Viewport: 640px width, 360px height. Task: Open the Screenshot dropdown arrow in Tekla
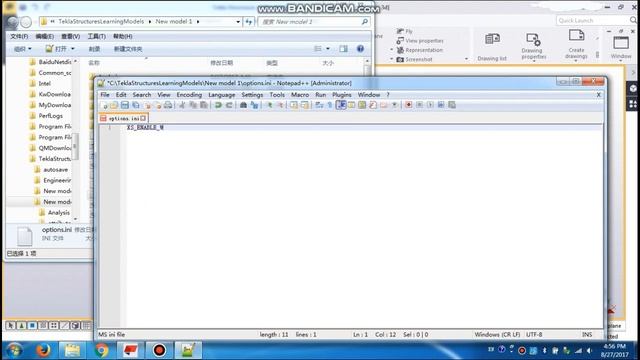coord(466,59)
